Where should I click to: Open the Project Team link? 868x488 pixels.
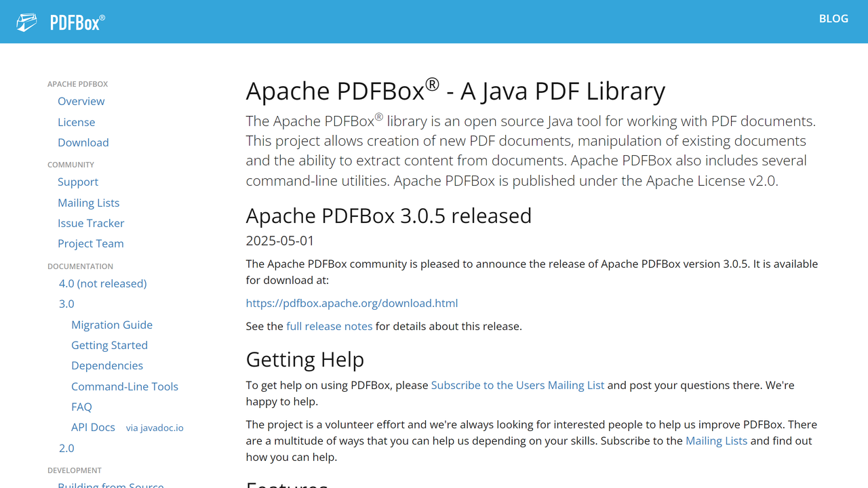point(90,243)
